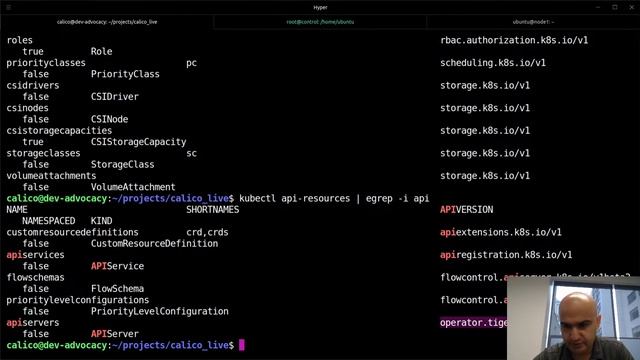Click the text 'CSIStorageCapacity'
Image resolution: width=640 pixels, height=360 pixels.
coord(138,142)
